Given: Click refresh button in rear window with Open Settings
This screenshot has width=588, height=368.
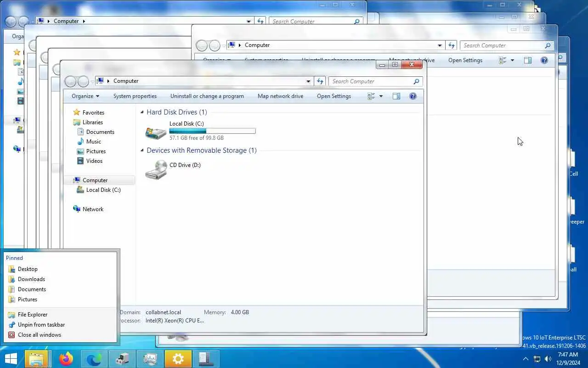Looking at the screenshot, I should click(x=452, y=45).
